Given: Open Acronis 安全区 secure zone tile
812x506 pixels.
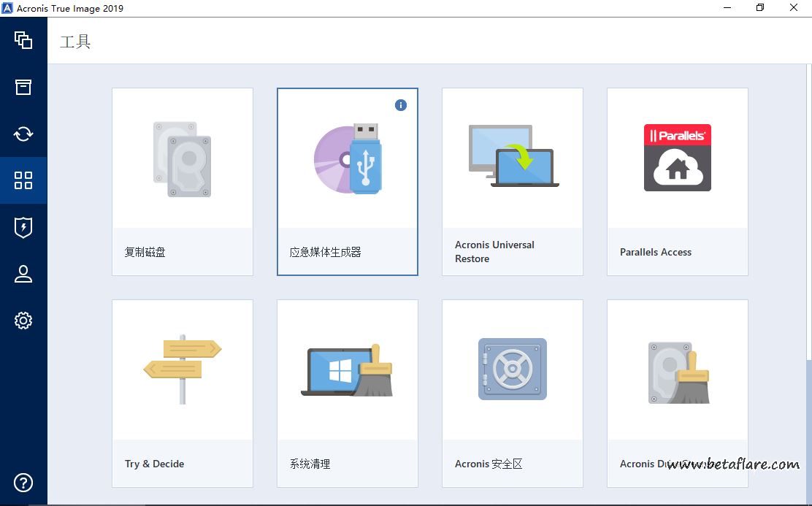Looking at the screenshot, I should click(512, 393).
